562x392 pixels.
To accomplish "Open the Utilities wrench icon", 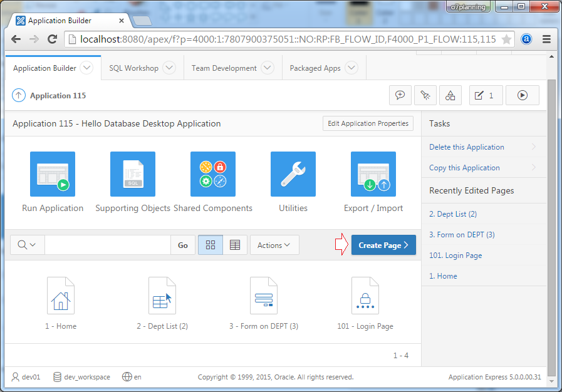I will [x=293, y=174].
